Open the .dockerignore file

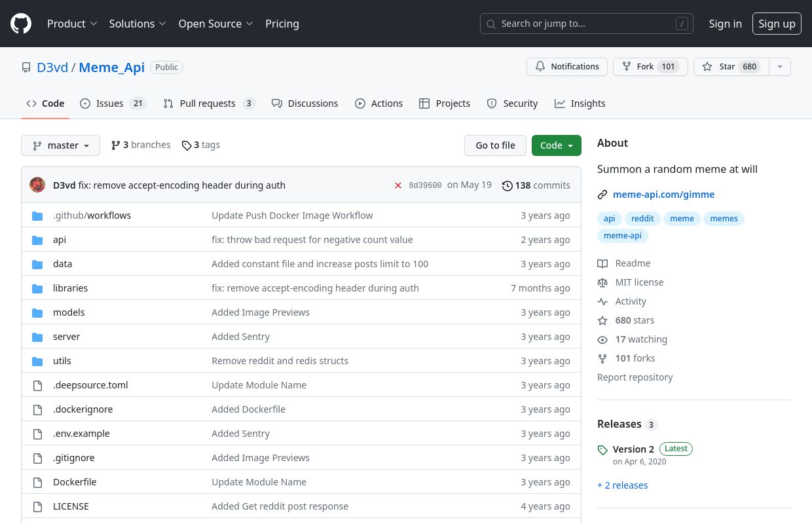tap(83, 409)
